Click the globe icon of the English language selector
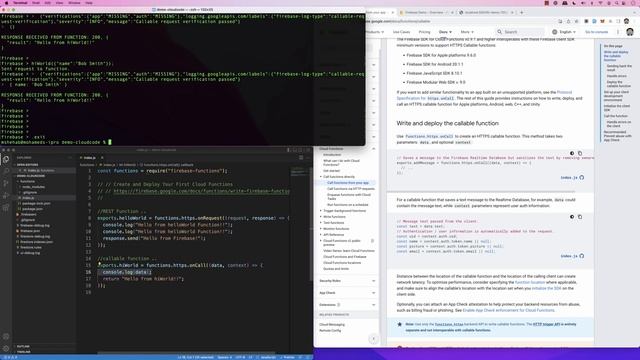The height and width of the screenshot is (360, 640). click(554, 32)
